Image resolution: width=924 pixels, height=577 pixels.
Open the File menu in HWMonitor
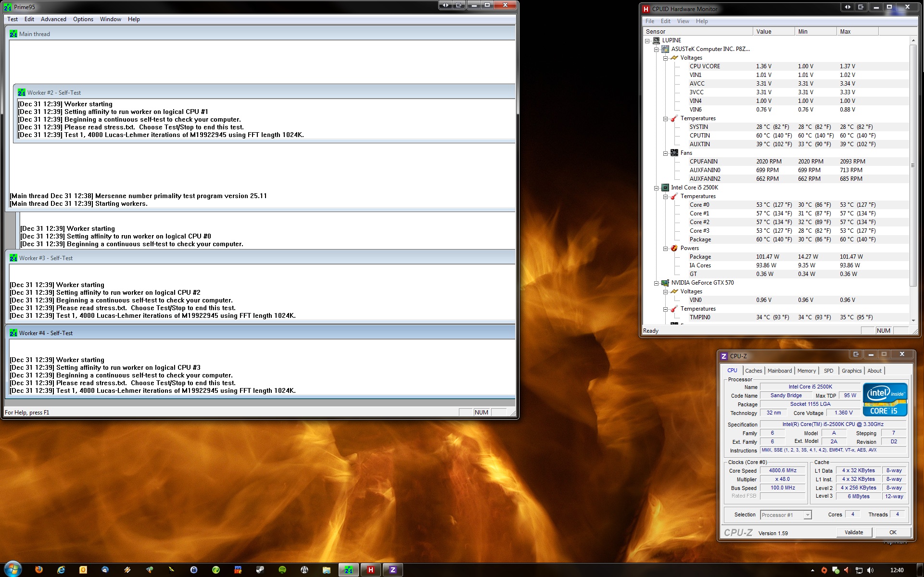(x=650, y=21)
